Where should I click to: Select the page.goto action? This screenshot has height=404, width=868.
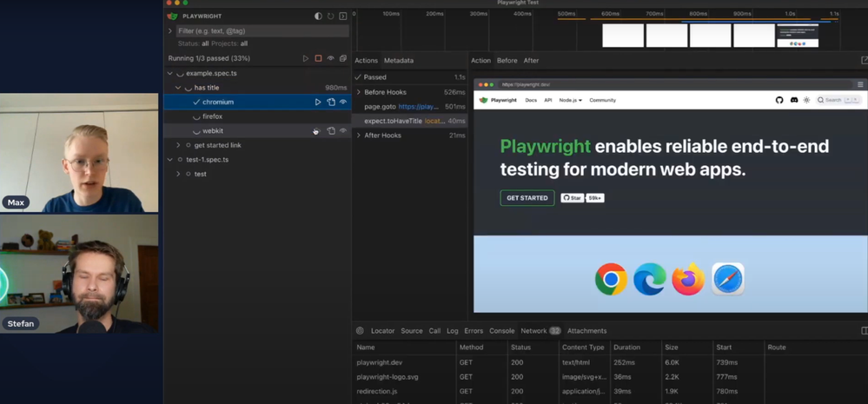click(x=410, y=106)
